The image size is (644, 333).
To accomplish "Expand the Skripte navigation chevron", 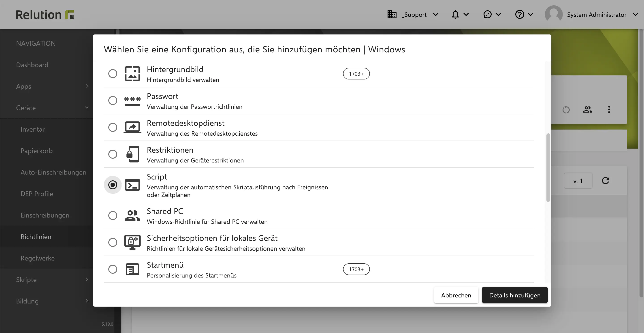I will tap(87, 279).
